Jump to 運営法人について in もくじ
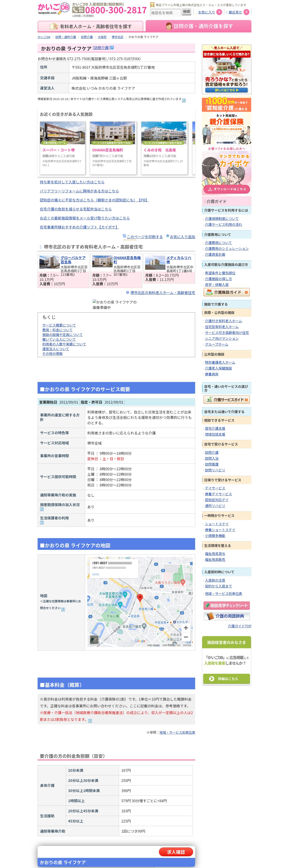 point(56,349)
